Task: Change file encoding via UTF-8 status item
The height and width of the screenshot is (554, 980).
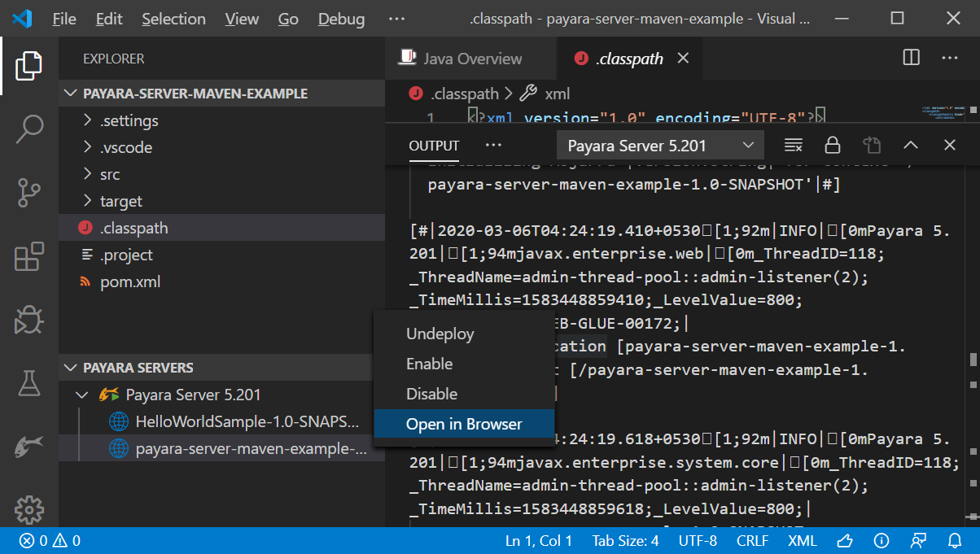Action: pyautogui.click(x=698, y=540)
